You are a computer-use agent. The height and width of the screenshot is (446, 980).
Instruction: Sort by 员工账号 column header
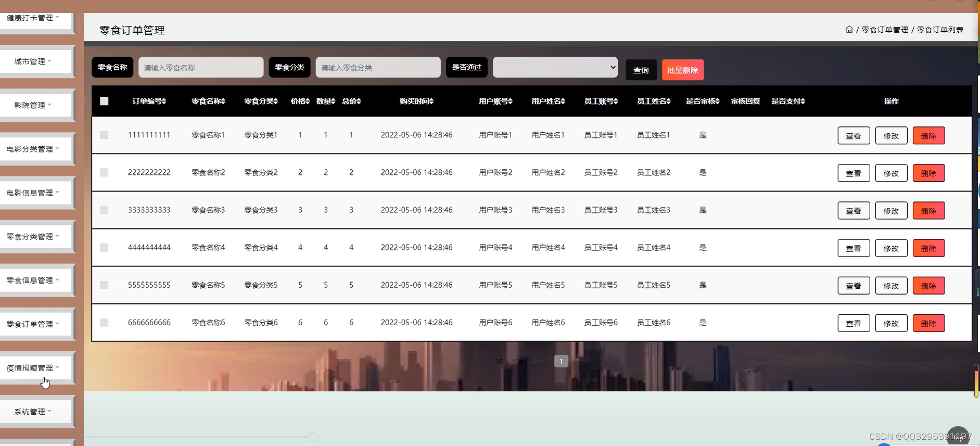[x=601, y=101]
